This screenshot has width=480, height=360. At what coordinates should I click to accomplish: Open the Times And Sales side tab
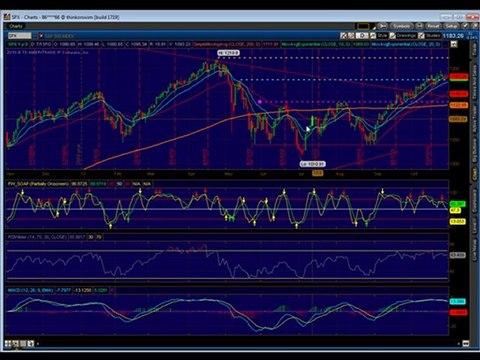(x=474, y=81)
